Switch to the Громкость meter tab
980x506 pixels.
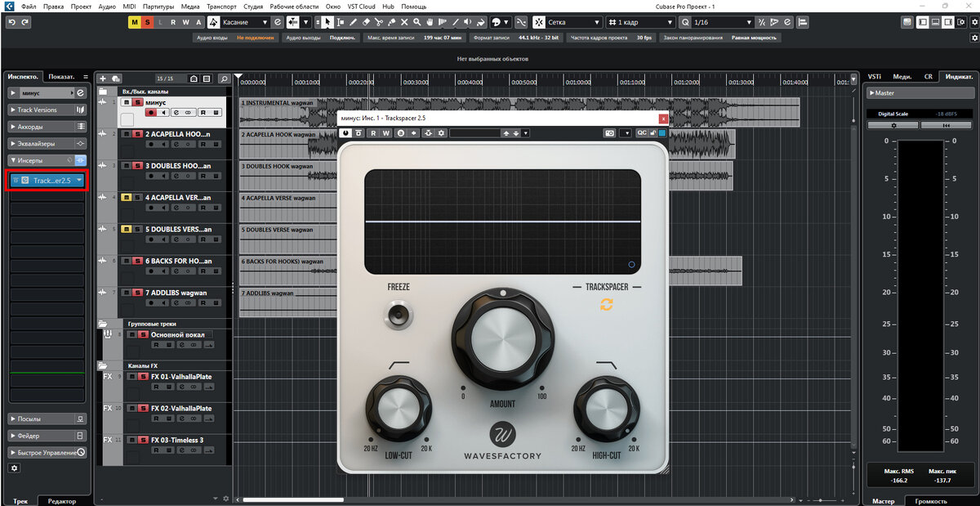point(932,501)
